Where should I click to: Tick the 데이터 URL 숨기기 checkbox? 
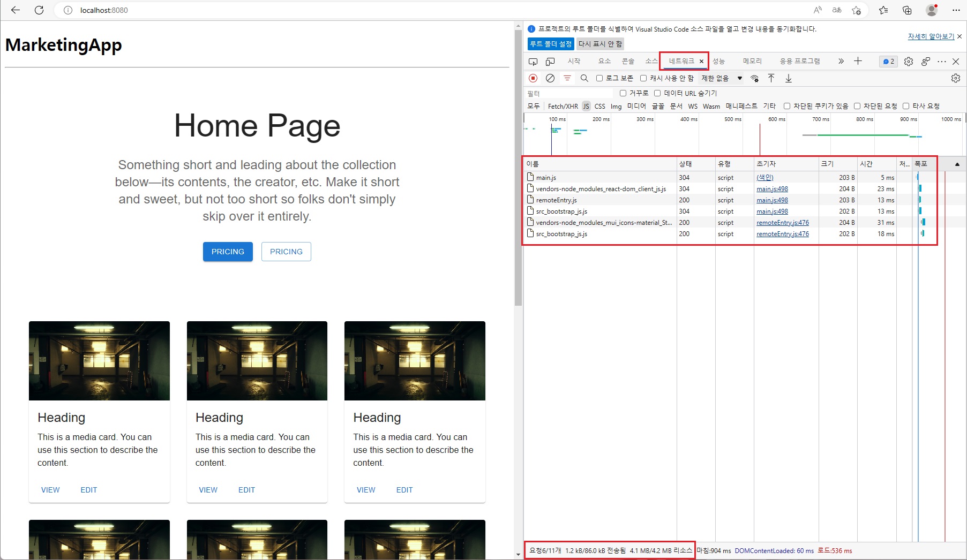point(657,93)
